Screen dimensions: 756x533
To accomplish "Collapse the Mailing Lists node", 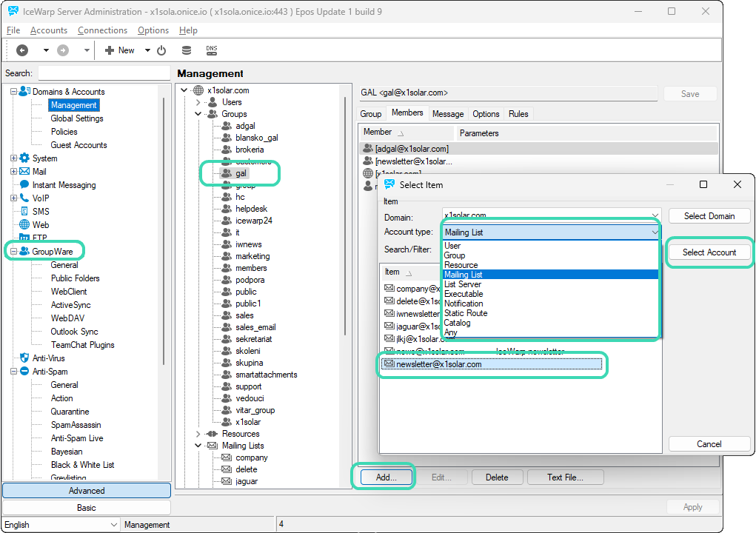I will [x=198, y=446].
